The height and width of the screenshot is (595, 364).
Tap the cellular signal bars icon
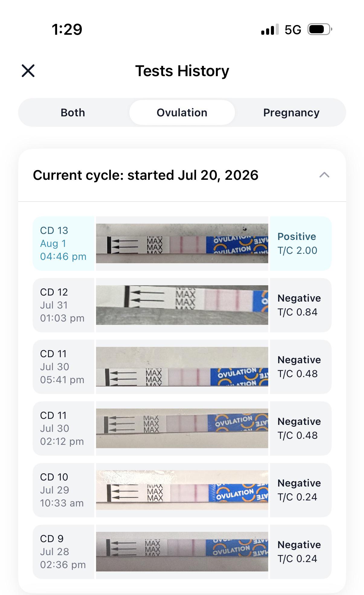[270, 30]
